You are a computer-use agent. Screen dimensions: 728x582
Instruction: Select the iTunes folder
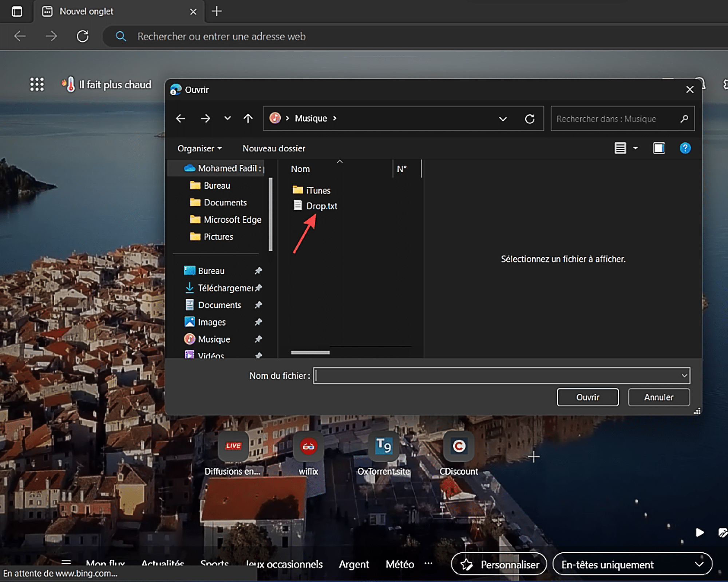pyautogui.click(x=312, y=190)
